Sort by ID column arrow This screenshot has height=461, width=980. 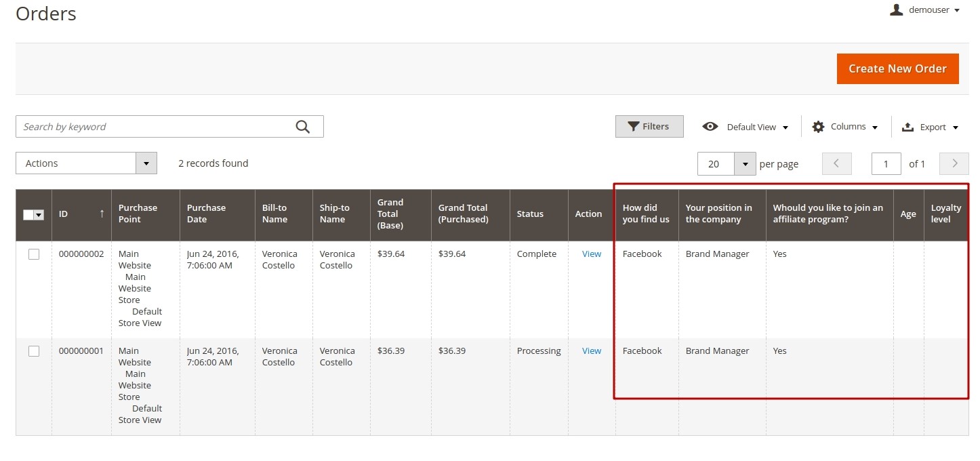coord(102,214)
